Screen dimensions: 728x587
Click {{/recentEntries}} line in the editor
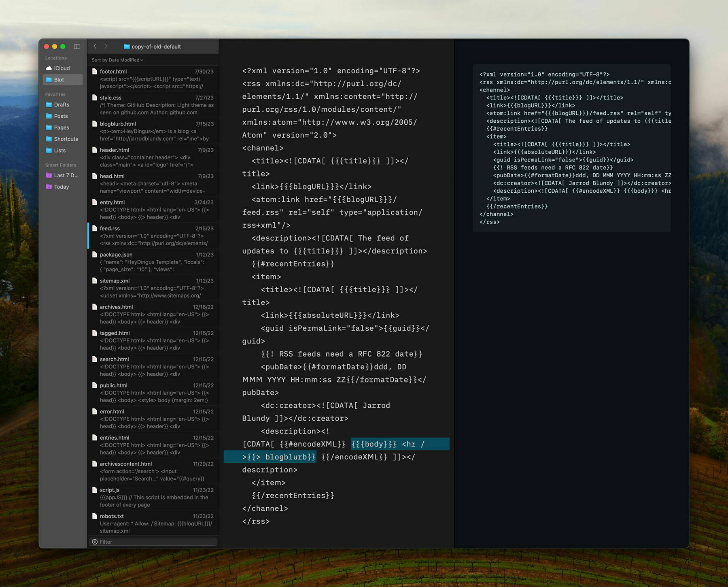293,496
